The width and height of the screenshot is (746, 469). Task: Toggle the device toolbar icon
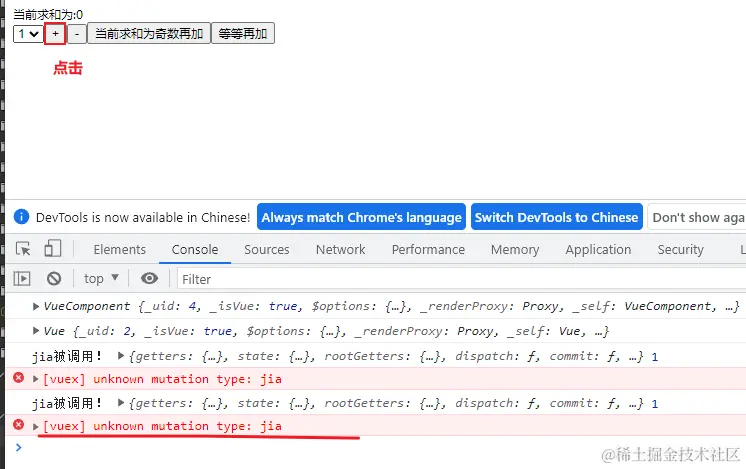[52, 249]
